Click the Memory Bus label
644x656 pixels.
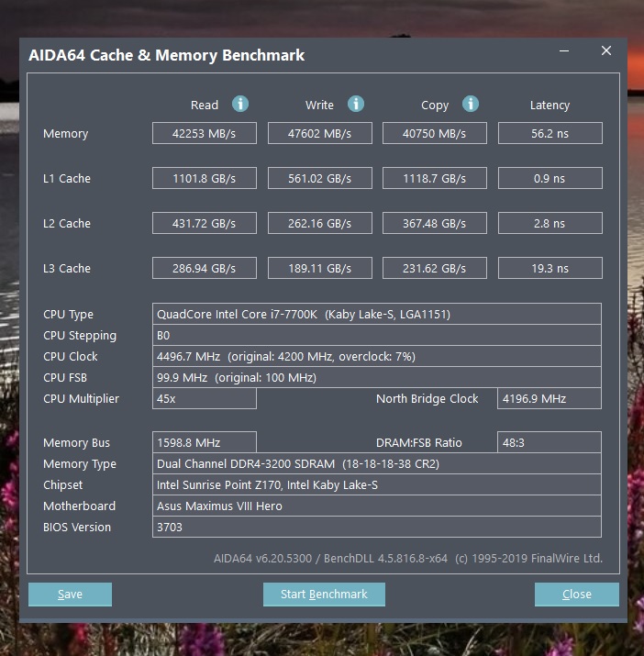click(x=76, y=442)
